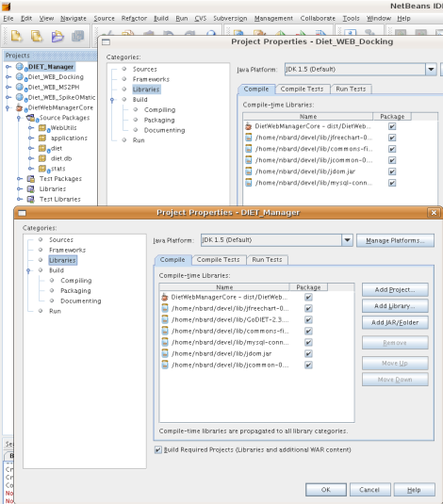Click the Add Project... button

tap(395, 290)
